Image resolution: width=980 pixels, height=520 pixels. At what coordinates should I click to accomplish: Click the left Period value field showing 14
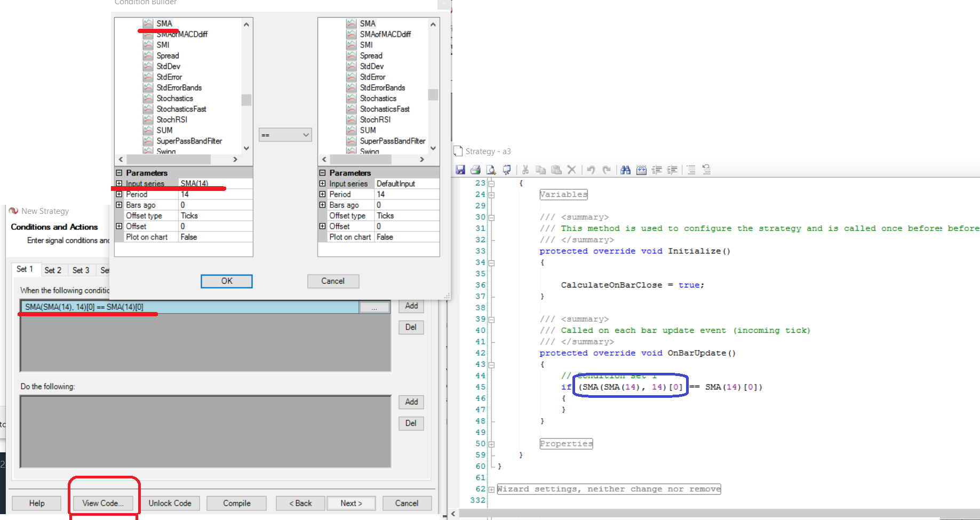point(215,194)
